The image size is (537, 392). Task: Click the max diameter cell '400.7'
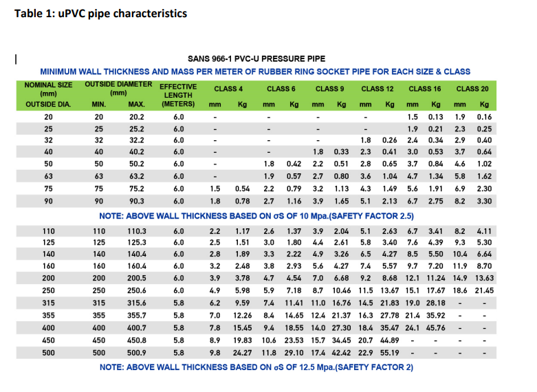click(x=137, y=328)
